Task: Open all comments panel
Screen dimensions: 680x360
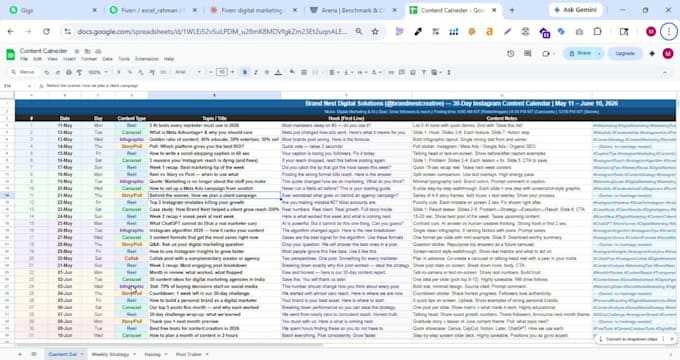Action: [528, 53]
